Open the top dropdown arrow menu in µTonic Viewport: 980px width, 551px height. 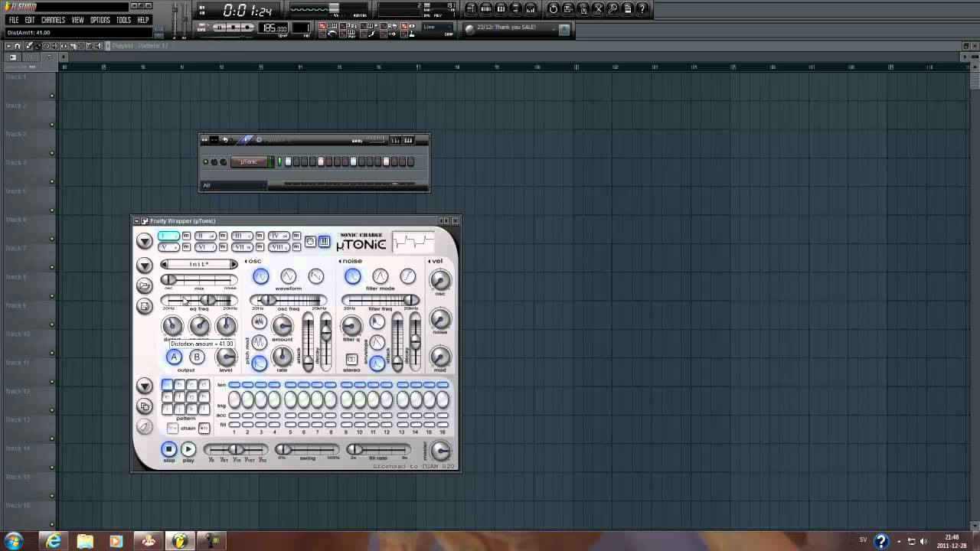(144, 241)
